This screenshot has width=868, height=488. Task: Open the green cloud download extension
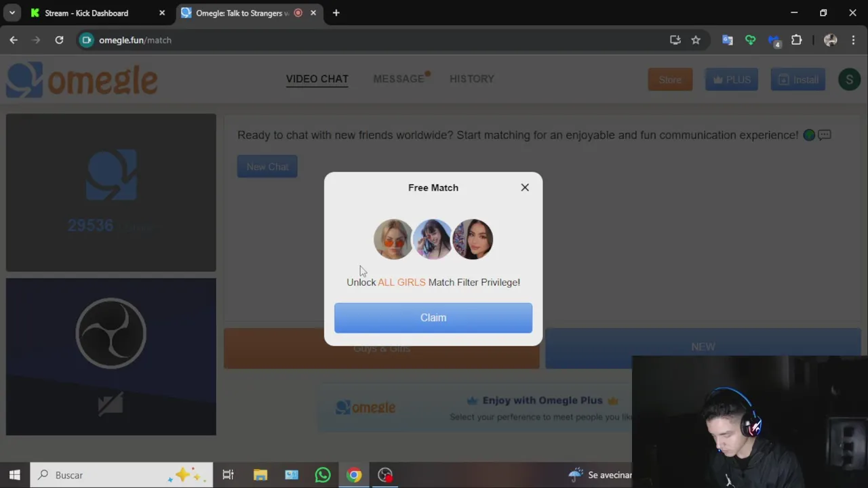751,40
